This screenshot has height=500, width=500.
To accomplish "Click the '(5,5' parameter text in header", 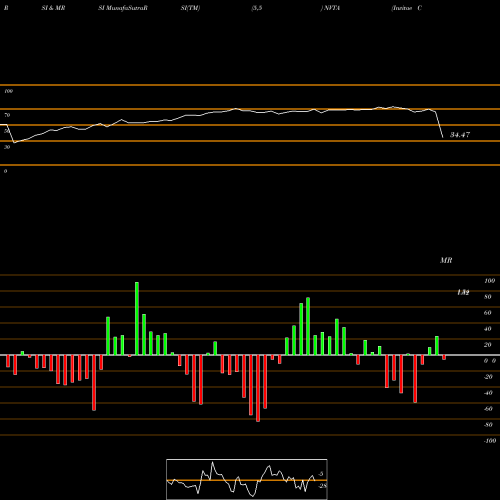I will tap(257, 8).
